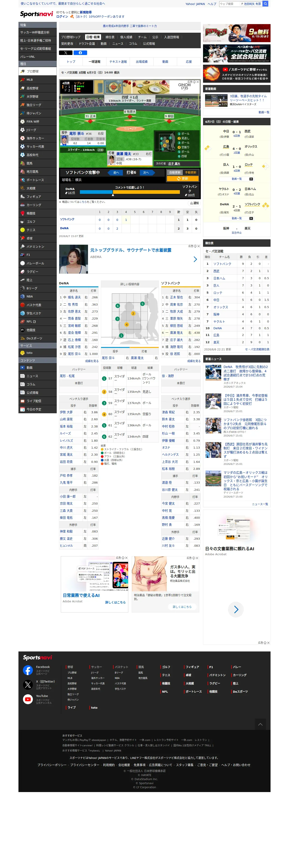Switch to 出場成績 game tab
Viewport: 289px width, 868px height.
pyautogui.click(x=142, y=62)
